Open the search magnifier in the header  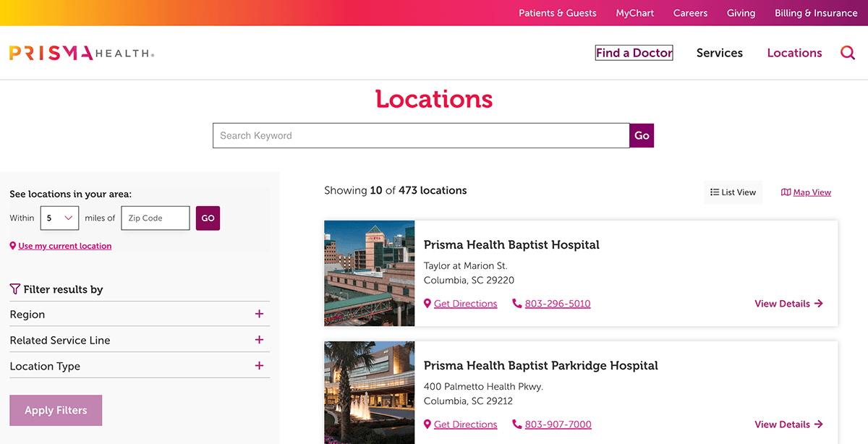coord(847,53)
